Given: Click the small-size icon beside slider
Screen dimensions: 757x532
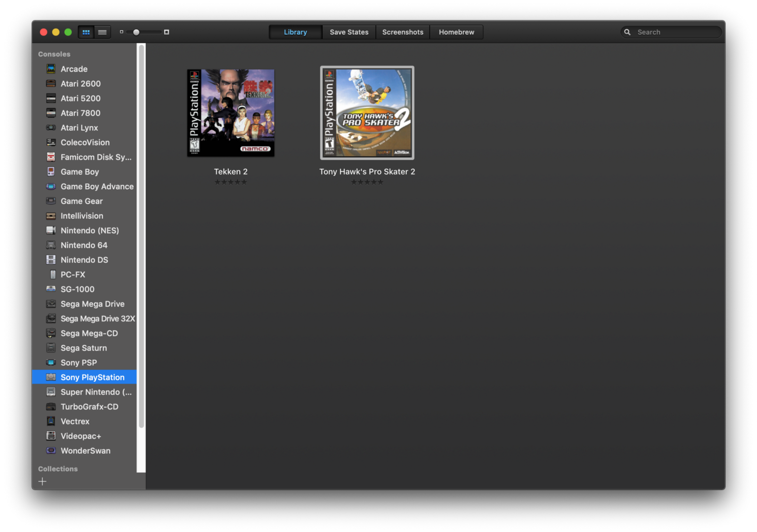Looking at the screenshot, I should [x=121, y=32].
